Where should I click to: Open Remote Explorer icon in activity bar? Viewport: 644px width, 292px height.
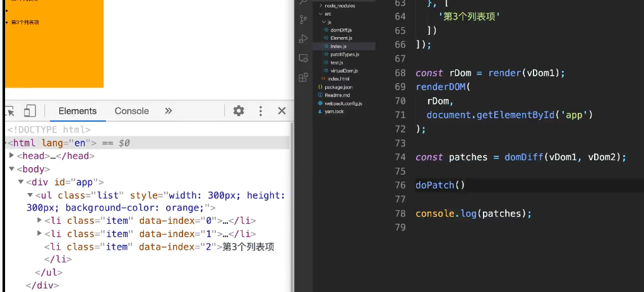coord(303,58)
